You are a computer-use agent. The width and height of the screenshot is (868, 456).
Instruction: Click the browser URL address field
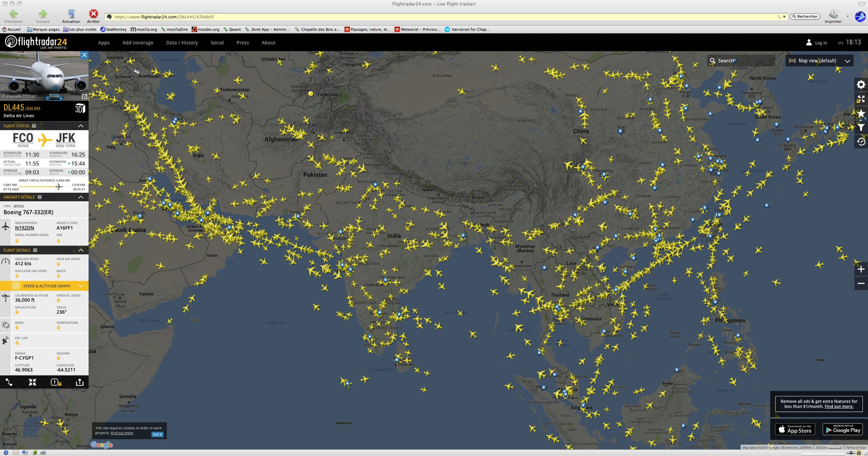click(446, 17)
